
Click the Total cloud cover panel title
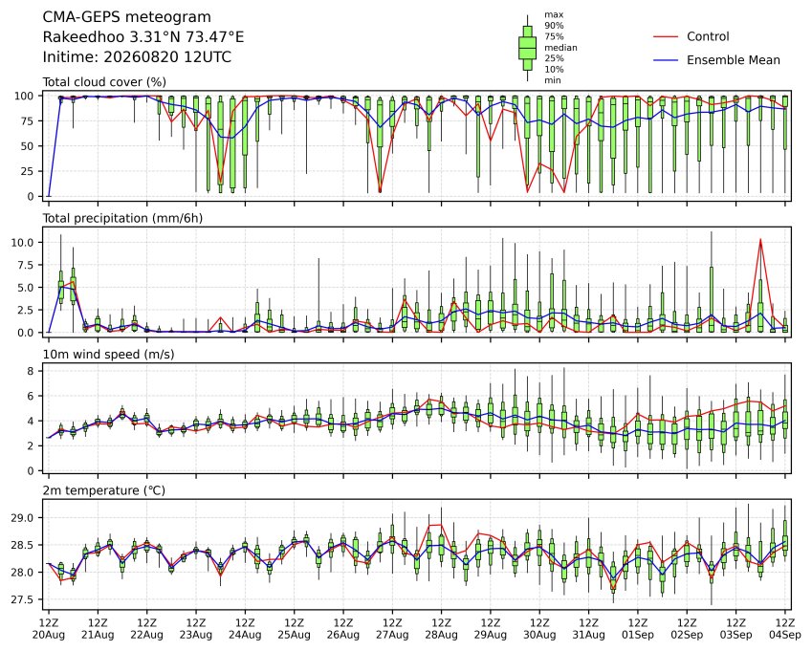pos(104,82)
